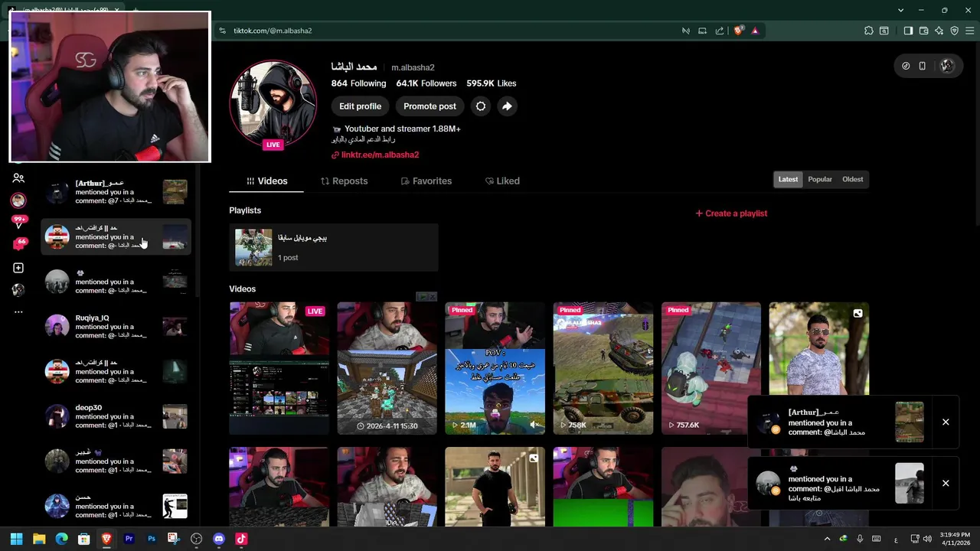Open the pinned video with 758K views
The width and height of the screenshot is (980, 551).
[x=603, y=368]
